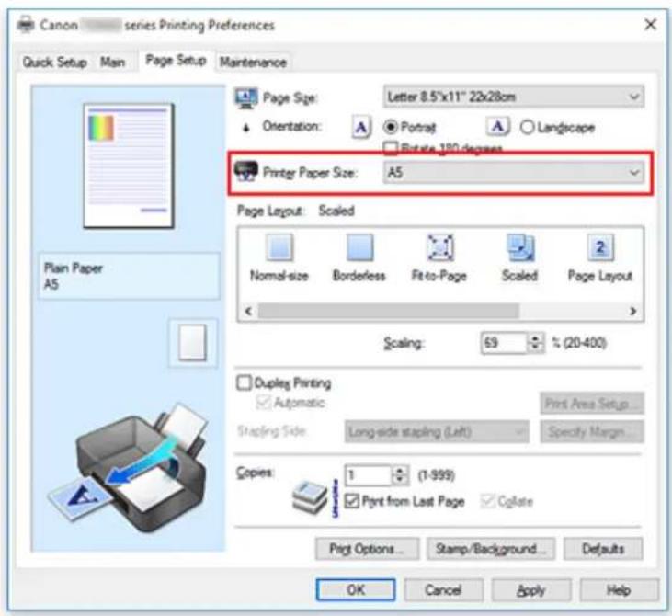Click the Canon printer title bar icon
672x616 pixels.
(26, 25)
